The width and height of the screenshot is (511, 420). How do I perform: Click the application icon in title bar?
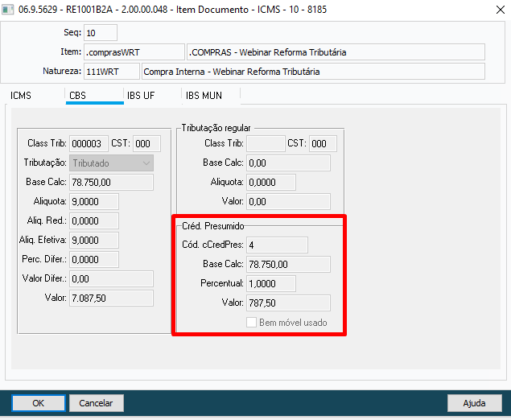click(x=8, y=10)
